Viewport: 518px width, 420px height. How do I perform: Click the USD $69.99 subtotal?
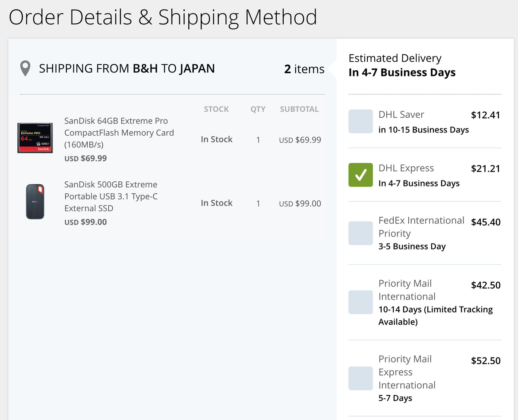coord(300,140)
